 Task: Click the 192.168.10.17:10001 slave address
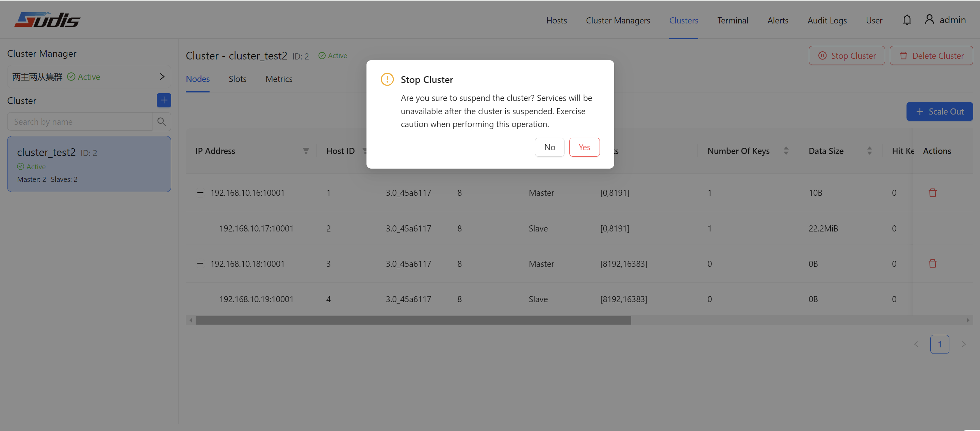tap(256, 228)
